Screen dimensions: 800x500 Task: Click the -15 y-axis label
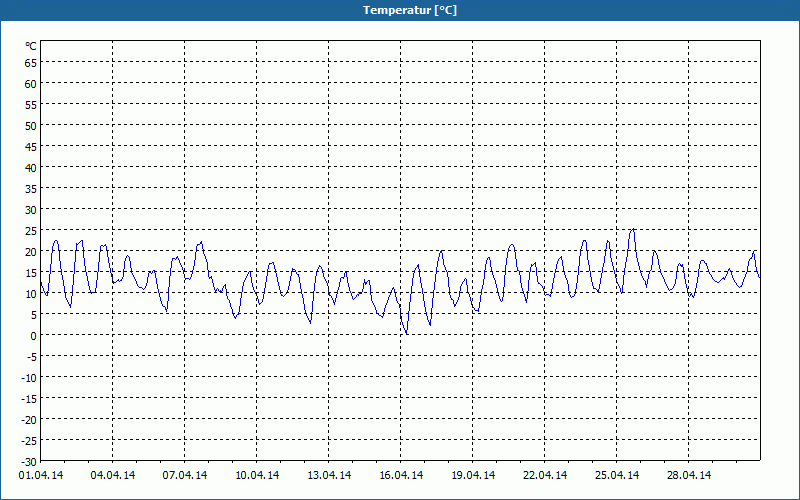pyautogui.click(x=29, y=398)
